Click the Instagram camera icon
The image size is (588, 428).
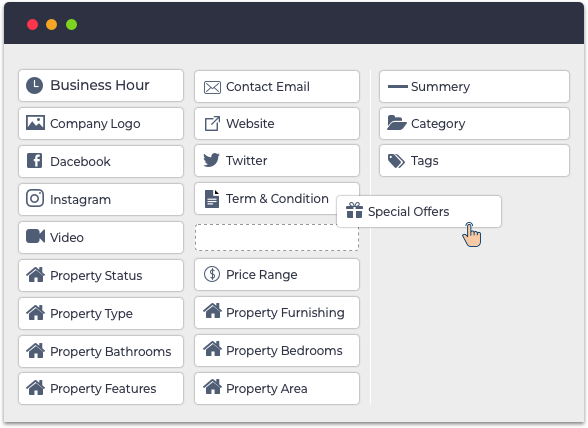(x=35, y=198)
